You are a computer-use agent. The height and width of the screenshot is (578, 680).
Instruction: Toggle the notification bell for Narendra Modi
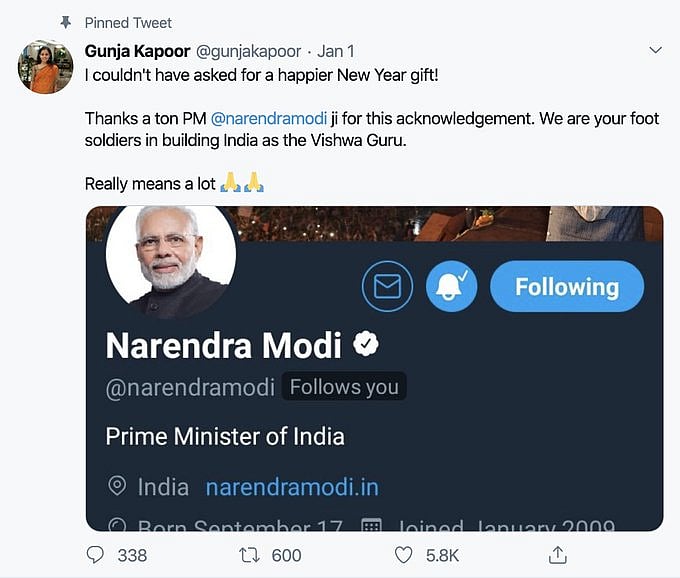pyautogui.click(x=451, y=287)
